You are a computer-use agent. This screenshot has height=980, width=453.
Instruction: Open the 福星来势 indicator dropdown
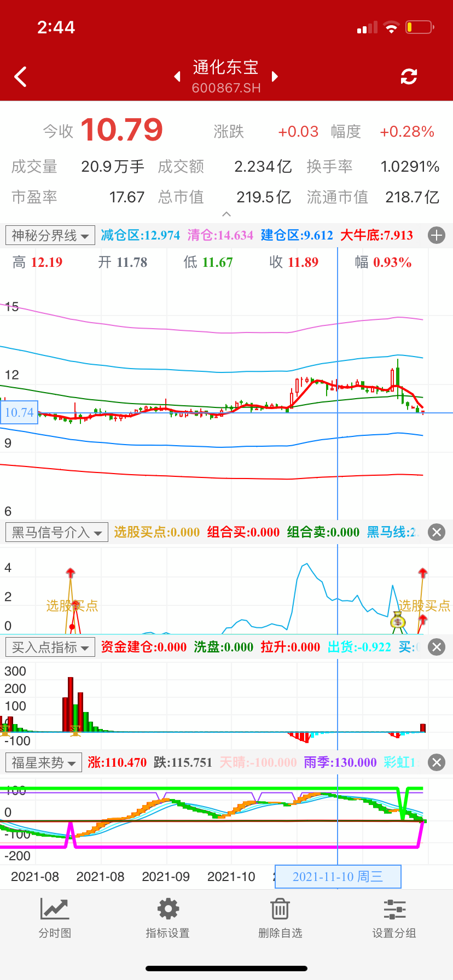44,762
